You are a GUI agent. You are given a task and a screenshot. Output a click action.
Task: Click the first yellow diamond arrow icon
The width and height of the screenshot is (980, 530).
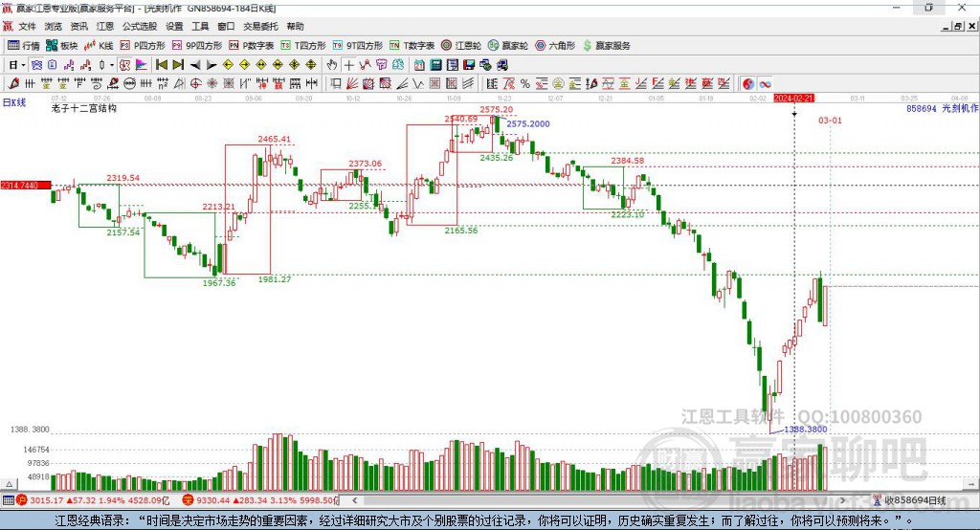click(228, 65)
